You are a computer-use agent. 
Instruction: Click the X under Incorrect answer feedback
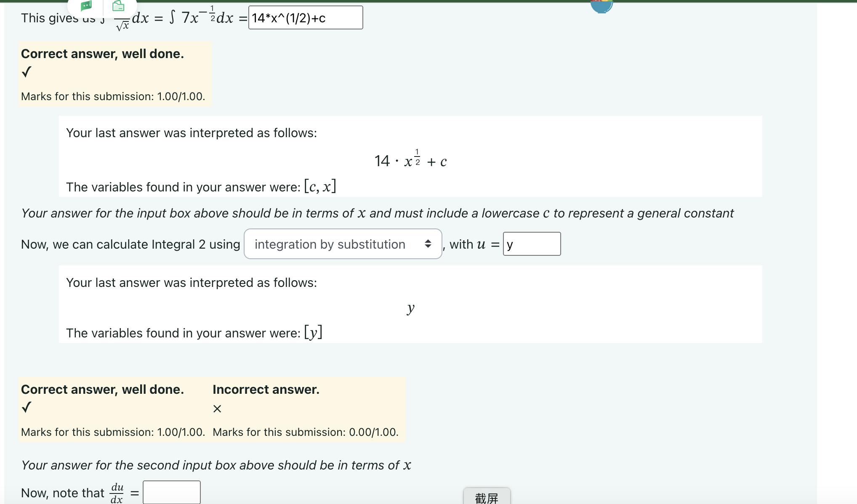tap(217, 408)
